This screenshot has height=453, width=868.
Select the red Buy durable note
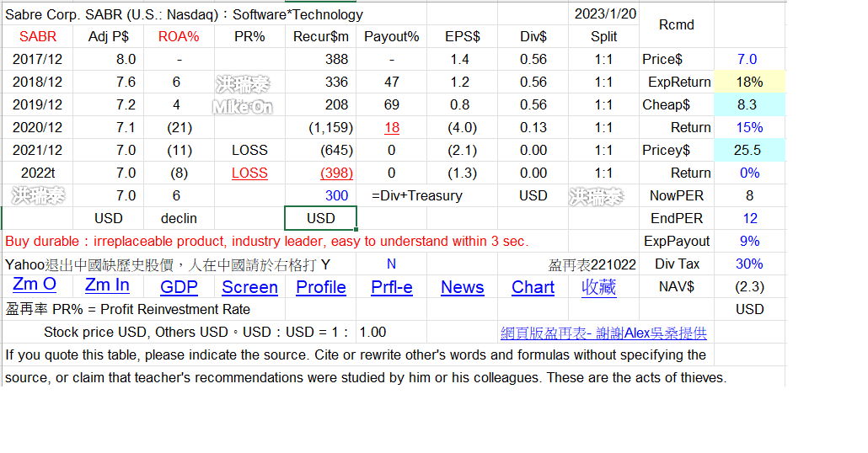click(x=267, y=241)
